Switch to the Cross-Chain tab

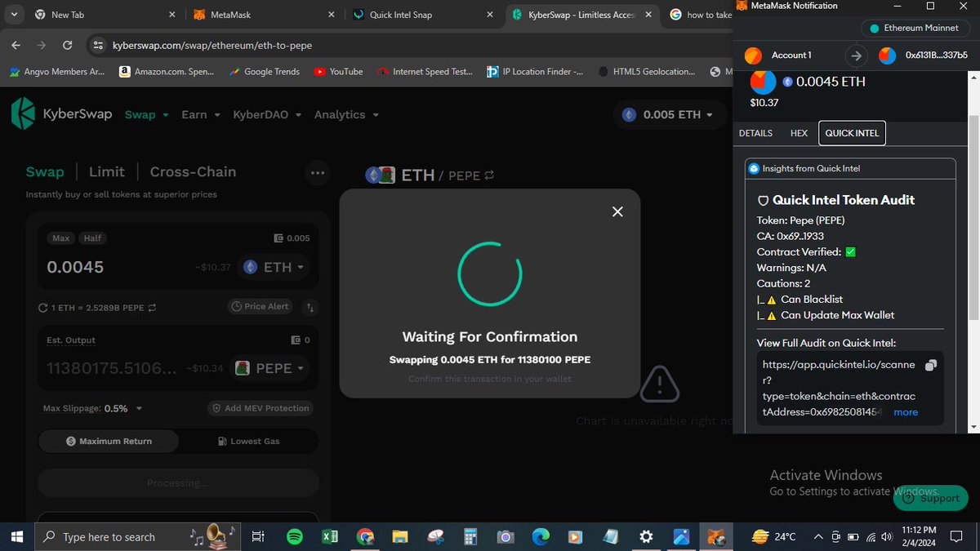pos(193,171)
